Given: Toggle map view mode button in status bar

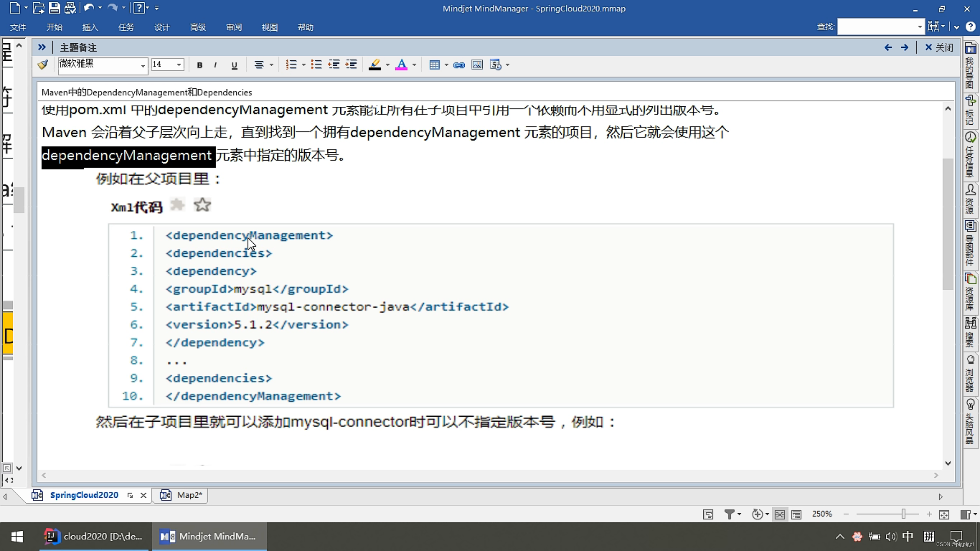Looking at the screenshot, I should click(x=779, y=514).
